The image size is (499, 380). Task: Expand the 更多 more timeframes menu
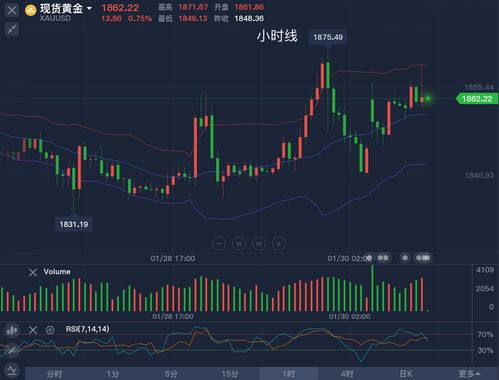(x=469, y=374)
